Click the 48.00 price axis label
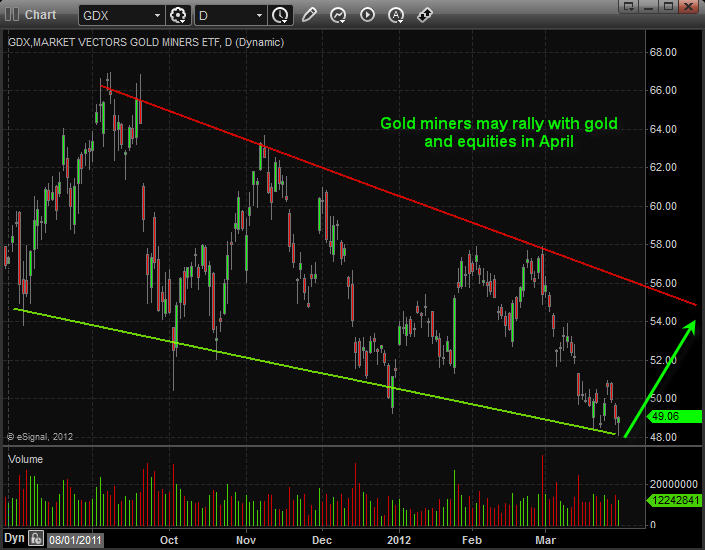This screenshot has width=705, height=550. (663, 437)
